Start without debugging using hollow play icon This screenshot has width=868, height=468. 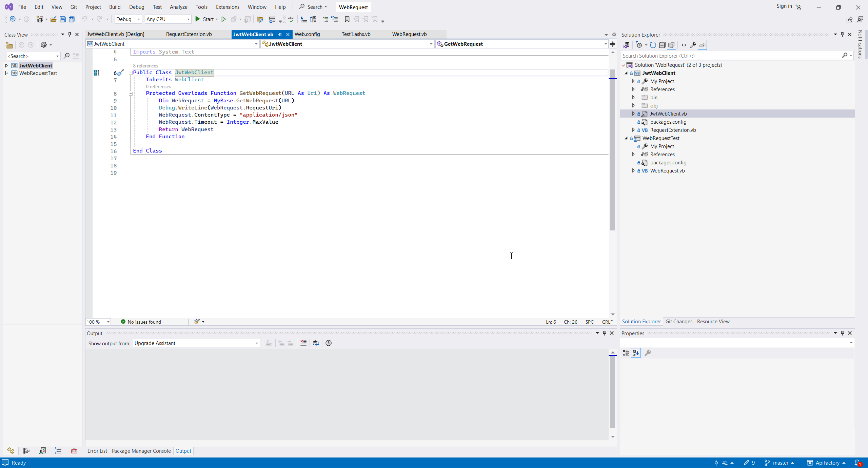(x=223, y=19)
